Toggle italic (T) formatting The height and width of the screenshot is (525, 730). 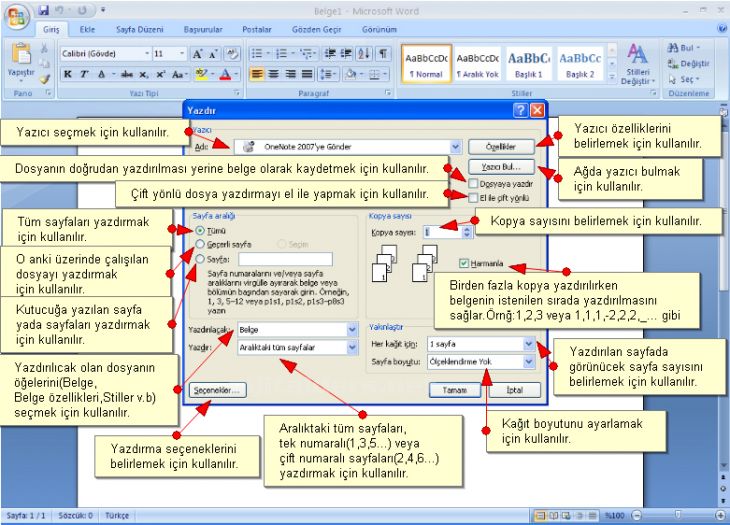pyautogui.click(x=84, y=74)
